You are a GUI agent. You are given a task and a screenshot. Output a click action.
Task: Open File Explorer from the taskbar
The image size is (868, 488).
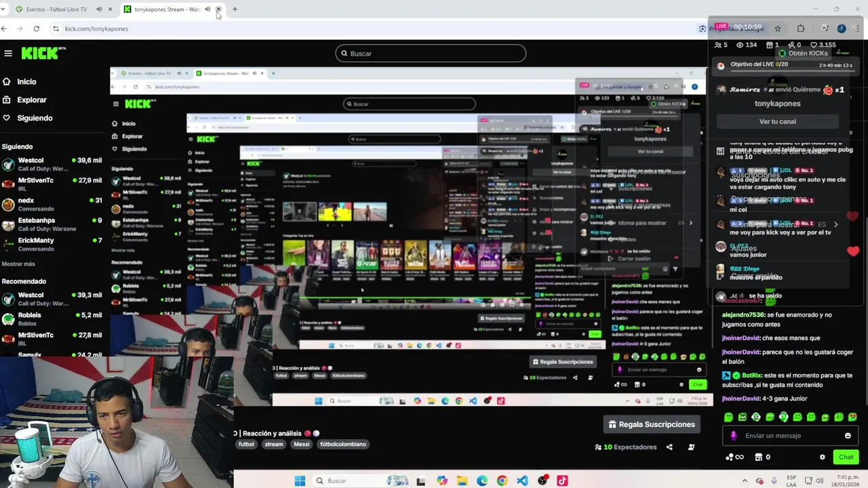coord(462,481)
